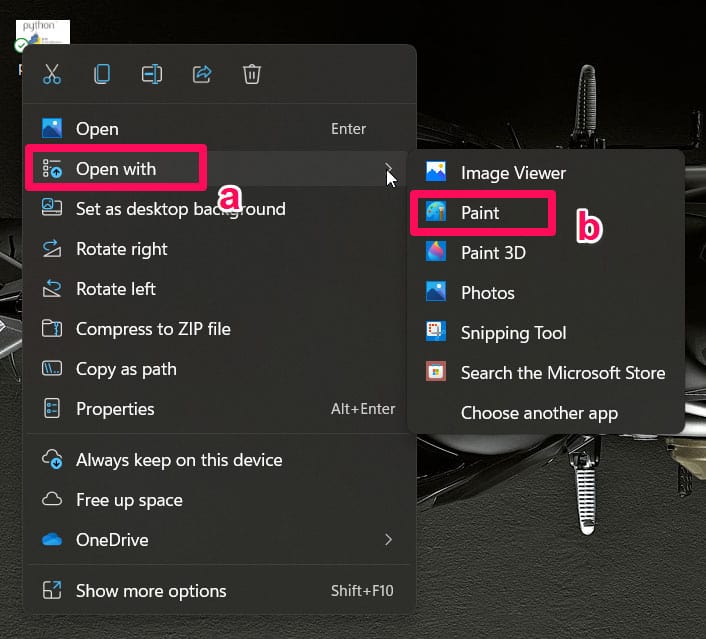
Task: Click the Image Viewer app icon
Action: [x=436, y=172]
